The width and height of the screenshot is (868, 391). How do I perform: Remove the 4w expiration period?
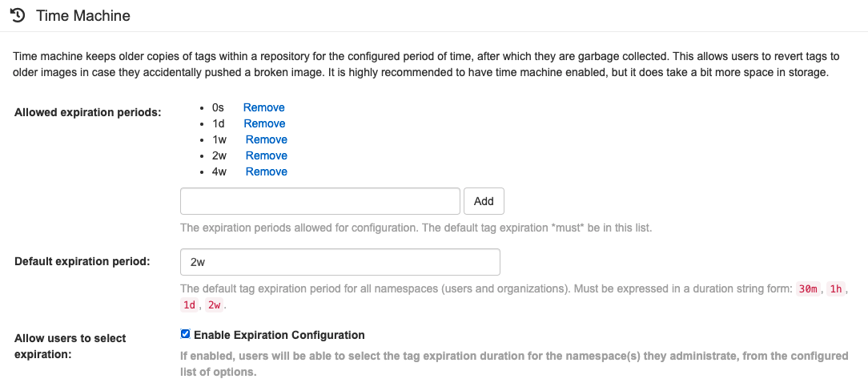point(266,171)
